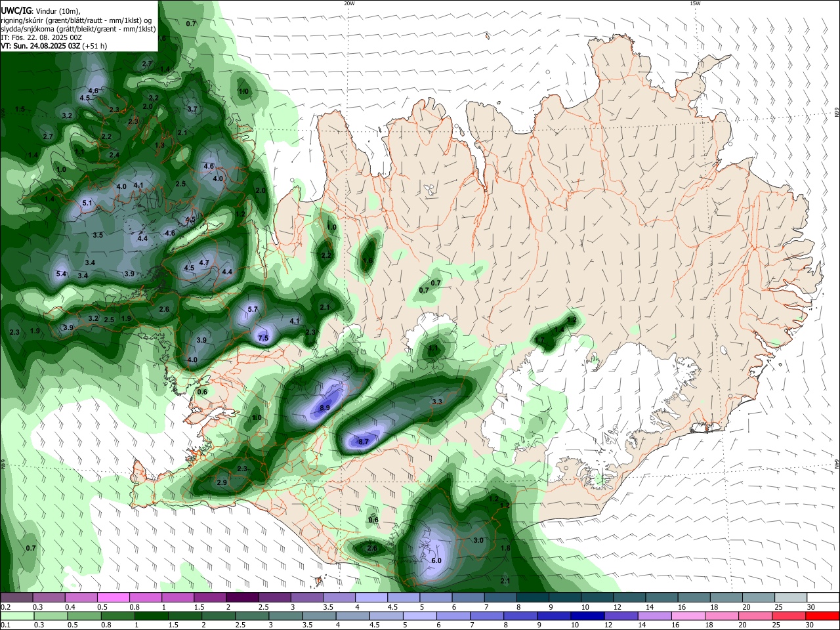Click the '5.1' precipitation value

pyautogui.click(x=87, y=203)
